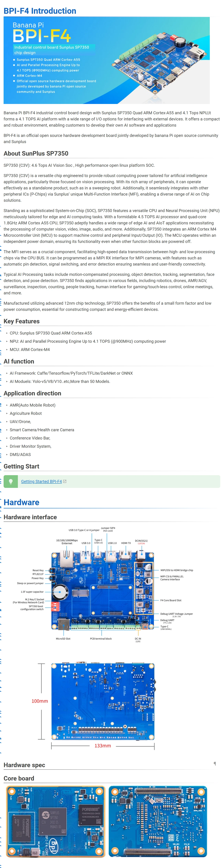Click the blue Hardware section heading
The height and width of the screenshot is (868, 223).
pyautogui.click(x=21, y=502)
